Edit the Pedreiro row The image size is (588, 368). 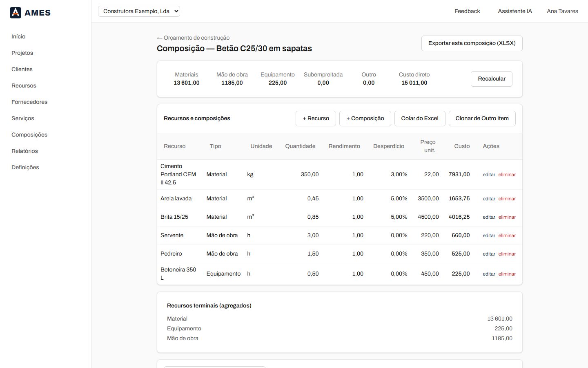(x=489, y=254)
